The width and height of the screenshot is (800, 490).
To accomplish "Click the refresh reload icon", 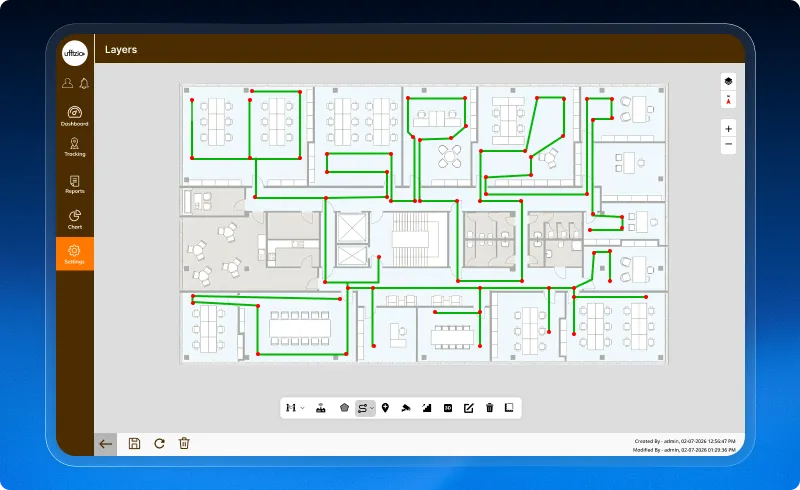I will tap(159, 444).
